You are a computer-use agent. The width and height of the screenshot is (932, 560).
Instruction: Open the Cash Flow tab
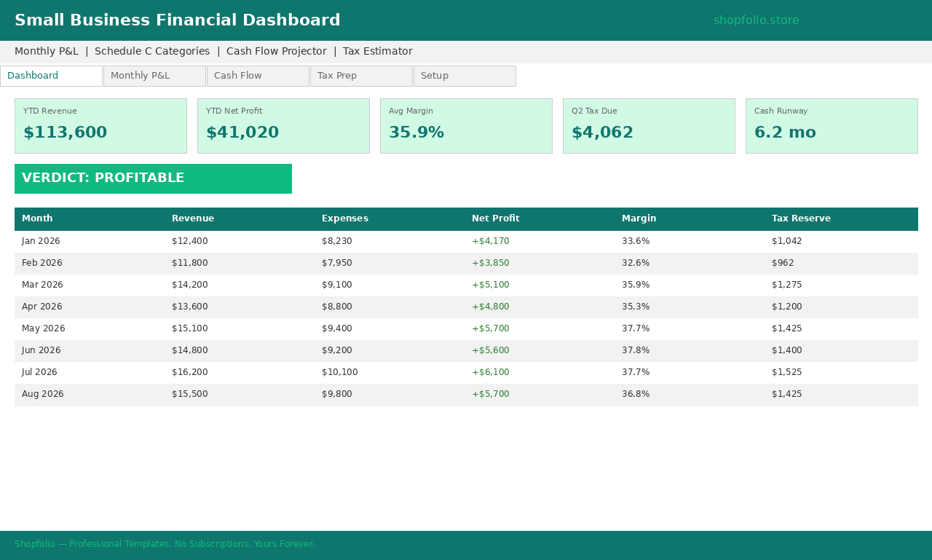click(x=258, y=76)
